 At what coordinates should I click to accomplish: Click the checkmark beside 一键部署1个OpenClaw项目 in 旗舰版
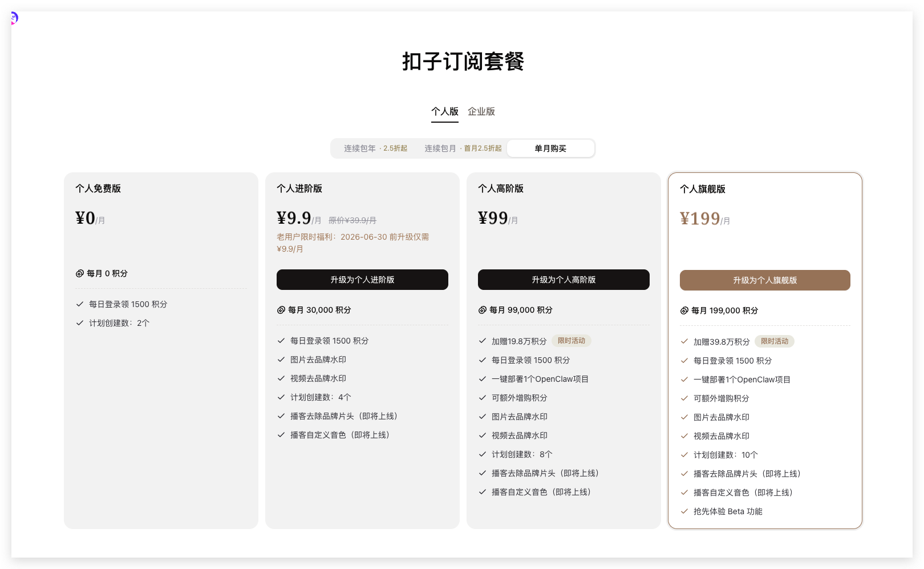coord(684,380)
